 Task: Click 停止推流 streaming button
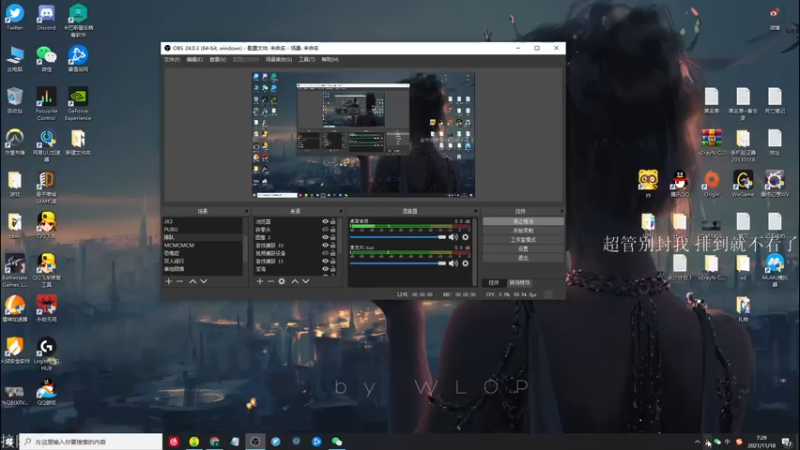click(523, 221)
